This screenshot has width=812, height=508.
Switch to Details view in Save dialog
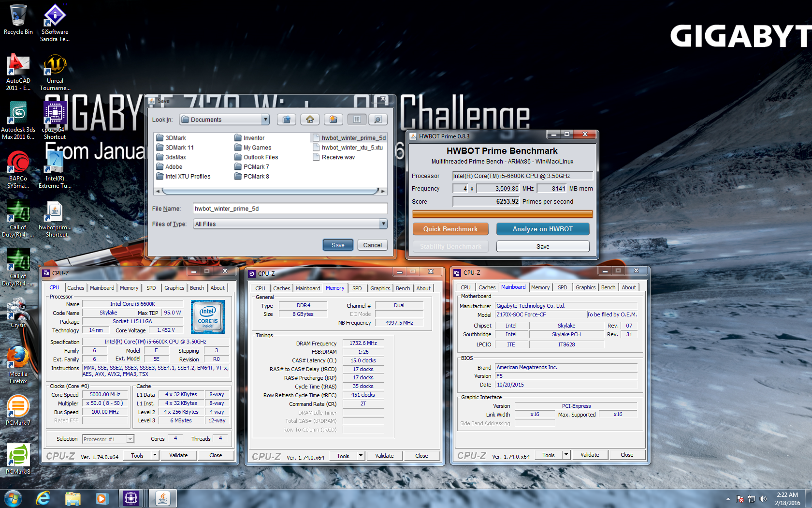click(x=377, y=120)
